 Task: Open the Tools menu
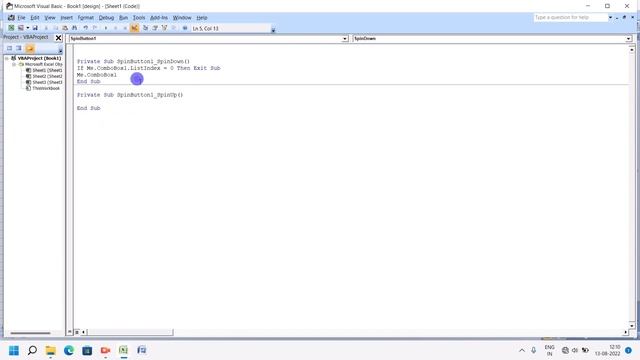click(139, 18)
